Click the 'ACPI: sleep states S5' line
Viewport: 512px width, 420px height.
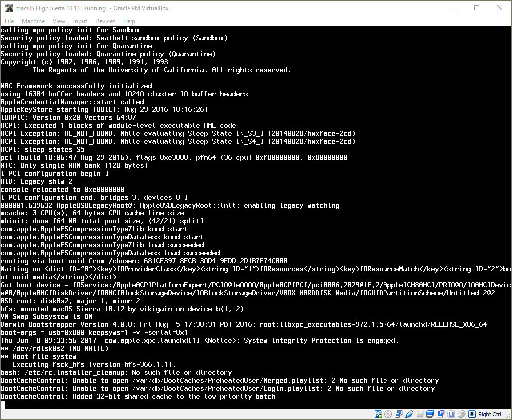coord(42,149)
